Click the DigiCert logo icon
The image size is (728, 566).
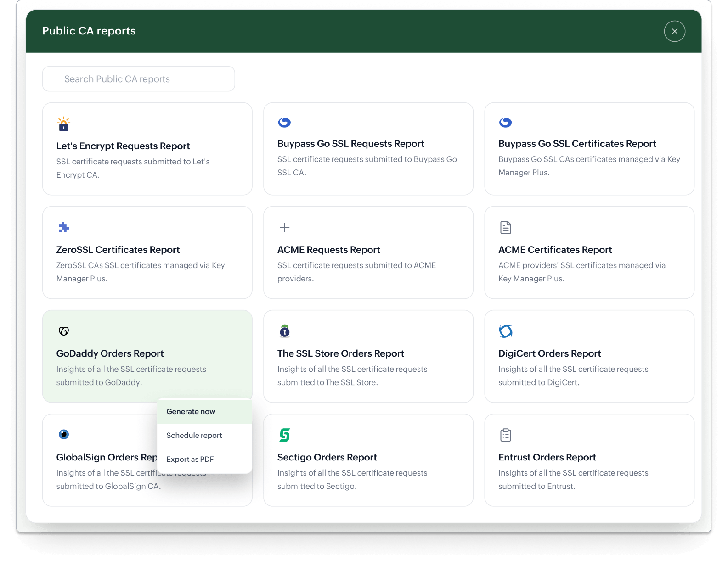506,331
